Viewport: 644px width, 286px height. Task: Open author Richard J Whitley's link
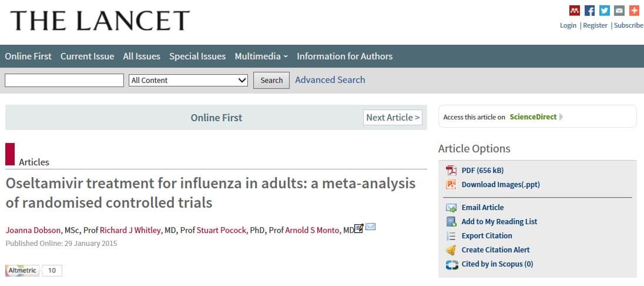pos(130,230)
